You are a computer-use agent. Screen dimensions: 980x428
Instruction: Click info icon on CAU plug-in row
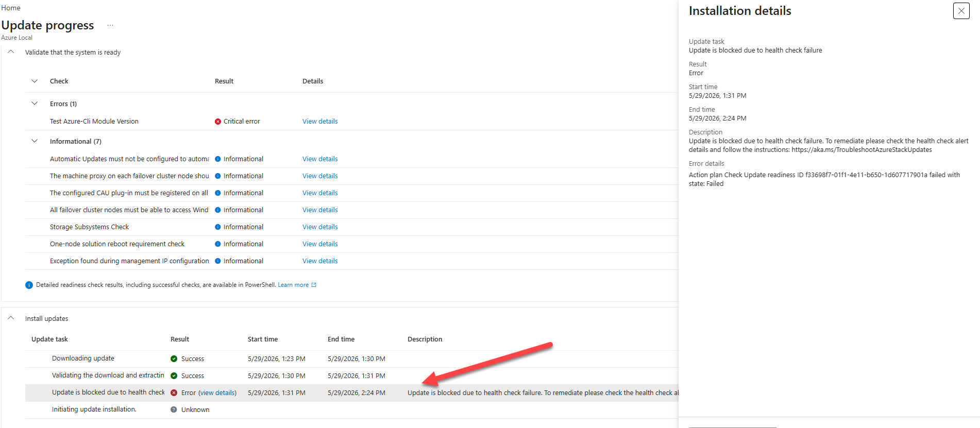click(x=218, y=193)
